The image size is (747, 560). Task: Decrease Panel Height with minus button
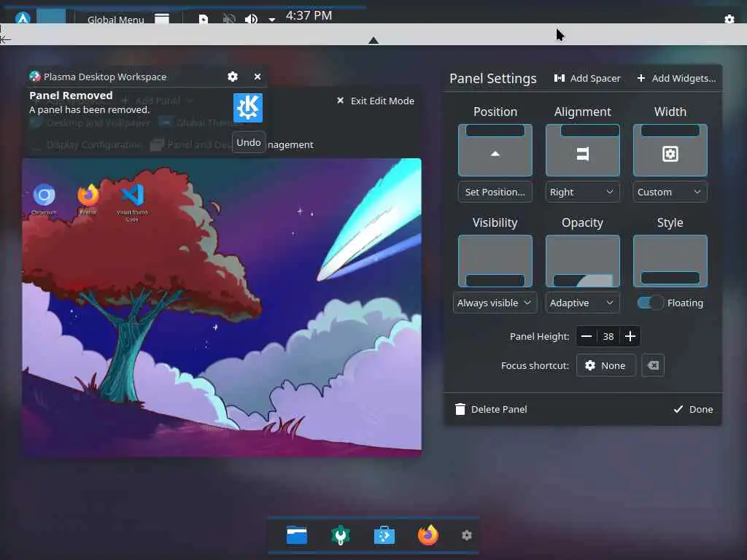click(587, 336)
